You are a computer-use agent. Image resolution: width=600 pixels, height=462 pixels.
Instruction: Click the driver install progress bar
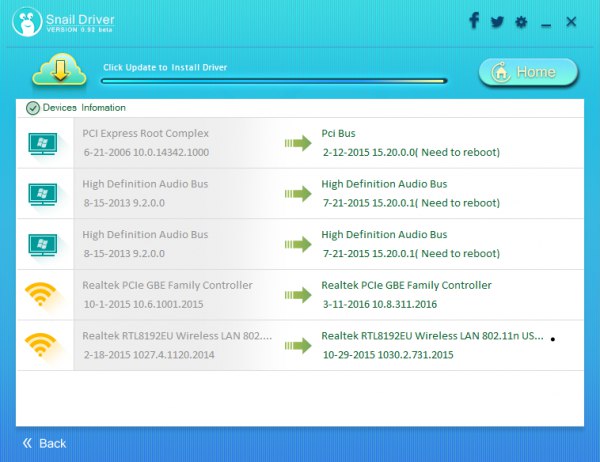(x=274, y=81)
